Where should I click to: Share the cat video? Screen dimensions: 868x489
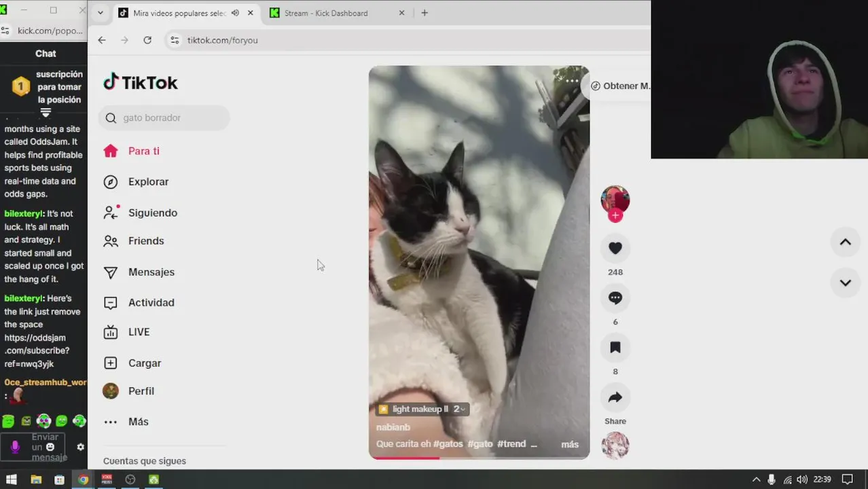[x=615, y=397]
